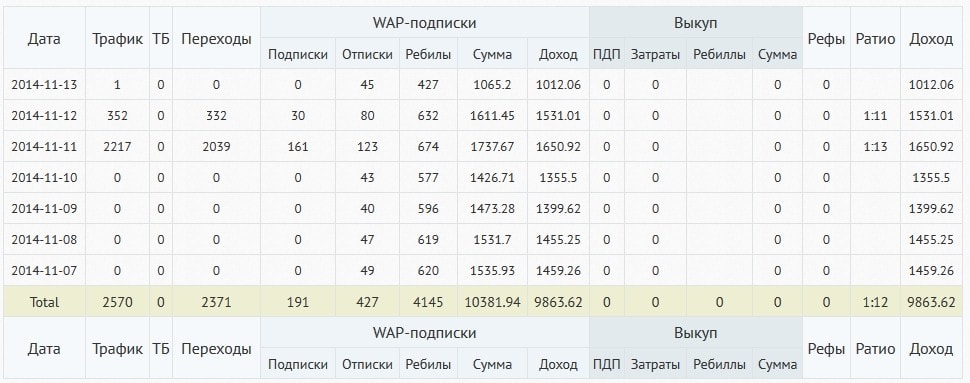Select top Выкуп group header
The height and width of the screenshot is (383, 970).
[695, 23]
